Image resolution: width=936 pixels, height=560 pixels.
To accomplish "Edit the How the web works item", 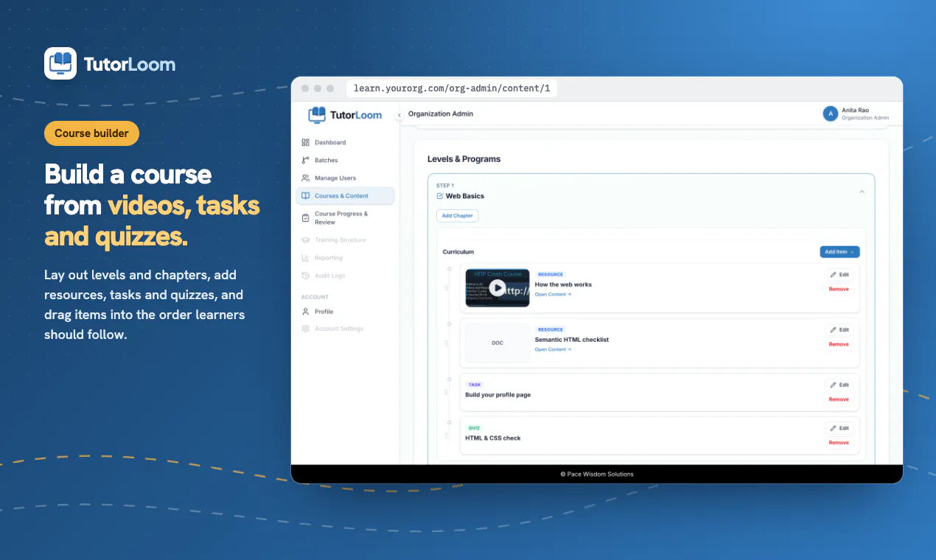I will tap(839, 275).
